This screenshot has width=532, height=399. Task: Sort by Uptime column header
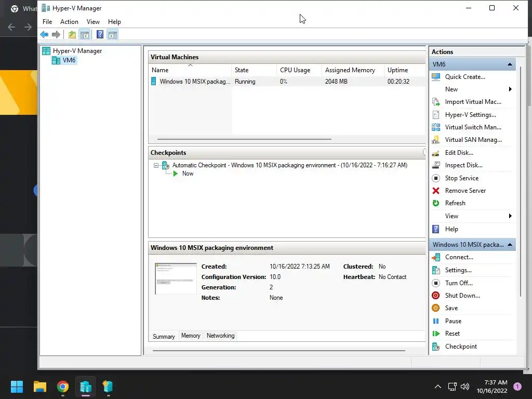[x=405, y=70]
